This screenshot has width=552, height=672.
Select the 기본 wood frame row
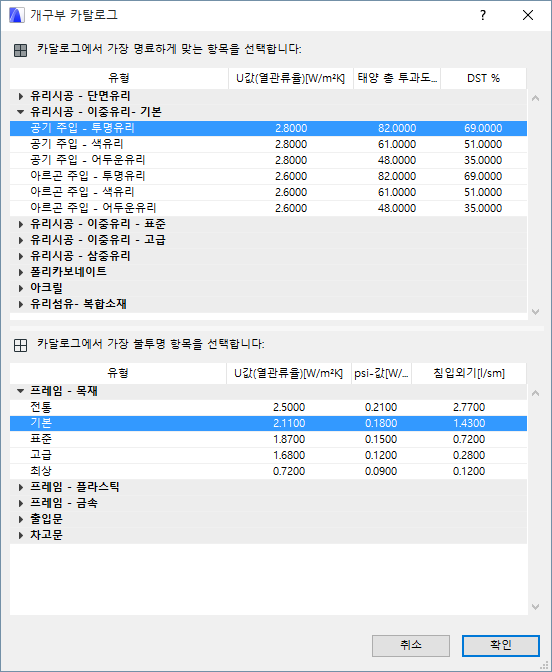tap(268, 423)
